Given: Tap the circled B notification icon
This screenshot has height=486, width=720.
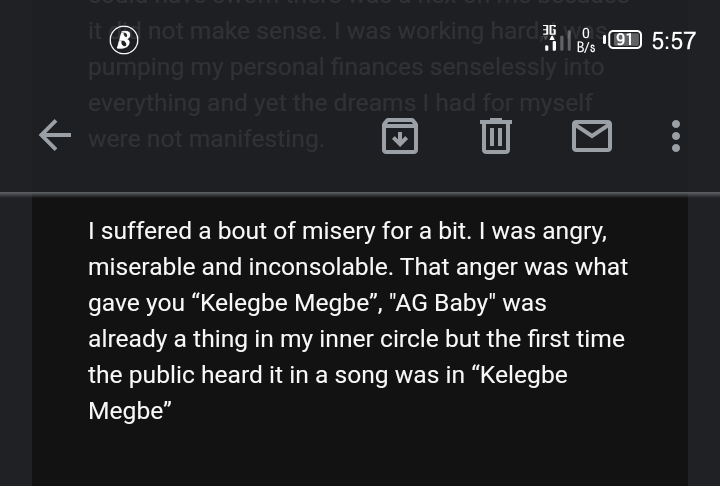Looking at the screenshot, I should pyautogui.click(x=123, y=40).
